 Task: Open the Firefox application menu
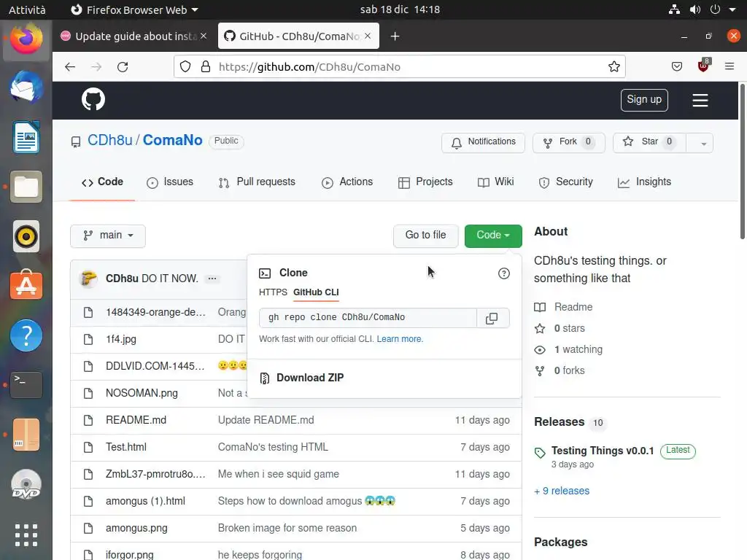pos(729,66)
